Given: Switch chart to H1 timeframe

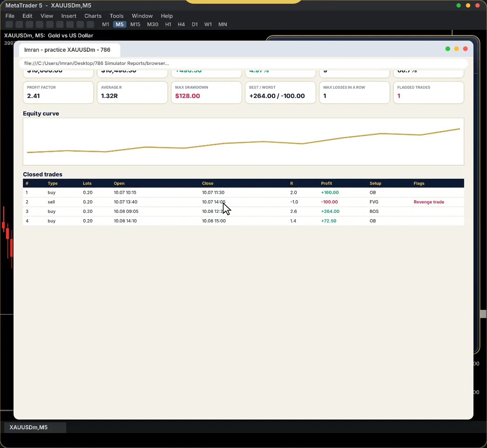Looking at the screenshot, I should [168, 24].
